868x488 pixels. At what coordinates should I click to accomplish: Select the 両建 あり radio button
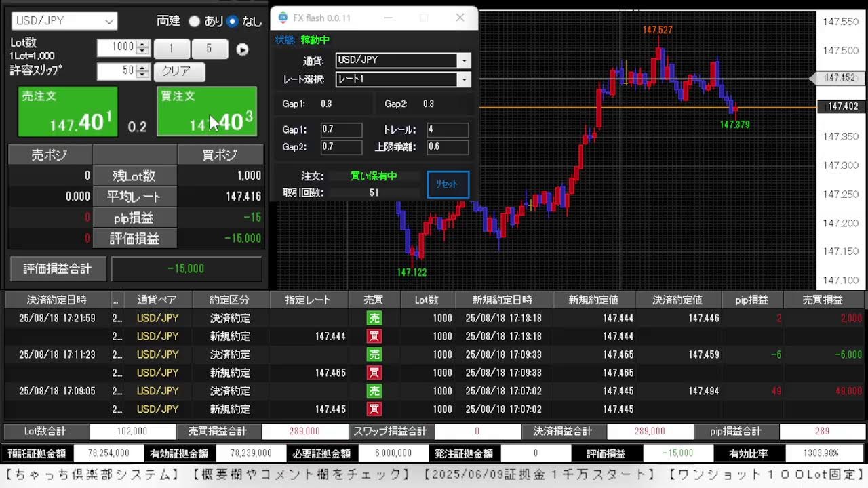[x=194, y=21]
